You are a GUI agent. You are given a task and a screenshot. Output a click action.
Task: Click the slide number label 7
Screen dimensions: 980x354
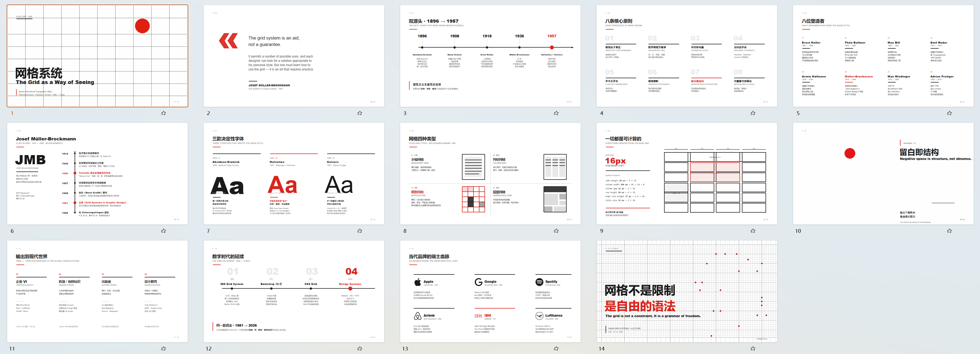[209, 231]
